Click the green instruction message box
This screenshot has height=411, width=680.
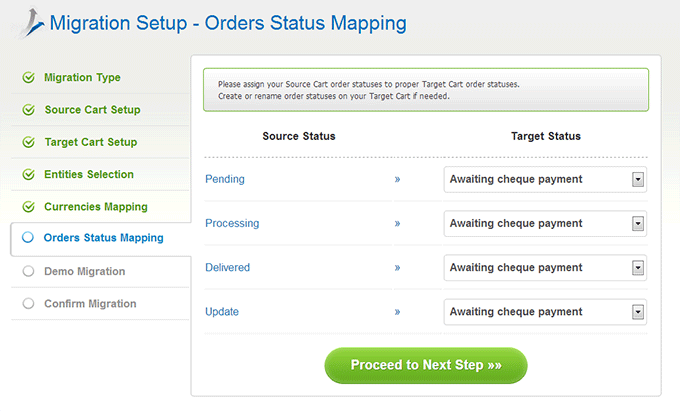point(426,90)
